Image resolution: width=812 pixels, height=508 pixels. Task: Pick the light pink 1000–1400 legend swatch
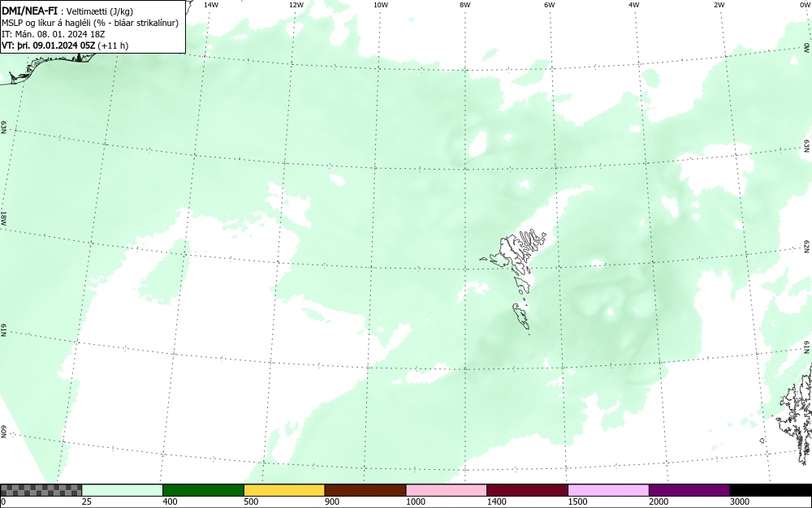pos(447,490)
